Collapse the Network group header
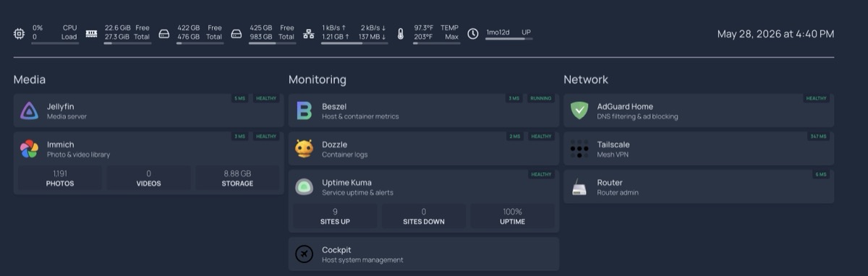 [x=586, y=79]
